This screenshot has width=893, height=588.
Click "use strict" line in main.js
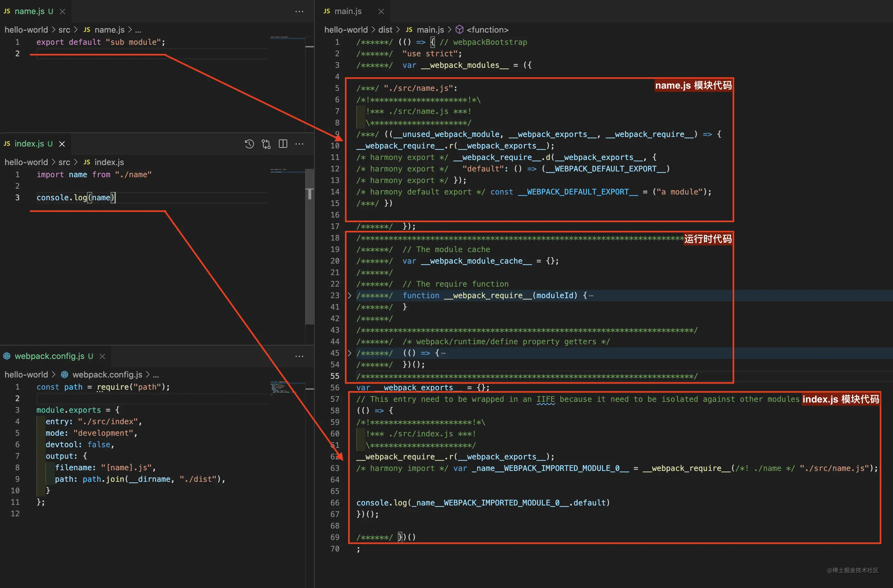[x=409, y=54]
